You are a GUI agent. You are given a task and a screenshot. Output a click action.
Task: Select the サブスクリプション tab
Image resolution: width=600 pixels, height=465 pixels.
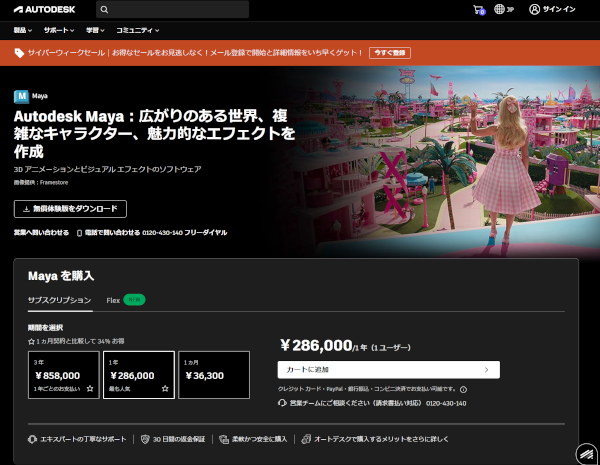tap(60, 300)
